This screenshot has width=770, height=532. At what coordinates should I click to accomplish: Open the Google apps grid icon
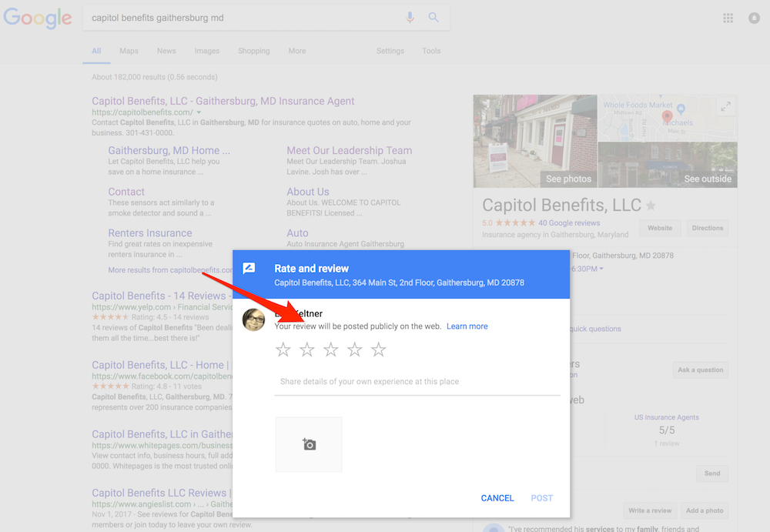coord(728,18)
